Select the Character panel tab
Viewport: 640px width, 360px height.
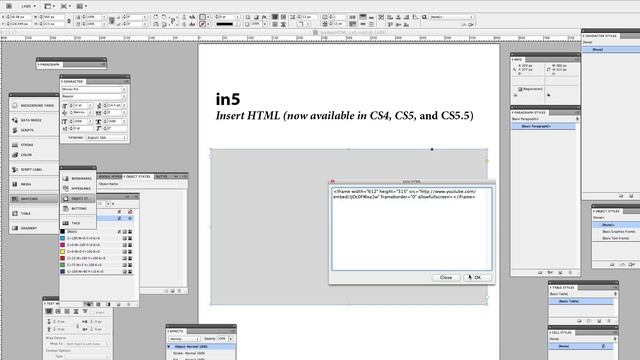72,81
